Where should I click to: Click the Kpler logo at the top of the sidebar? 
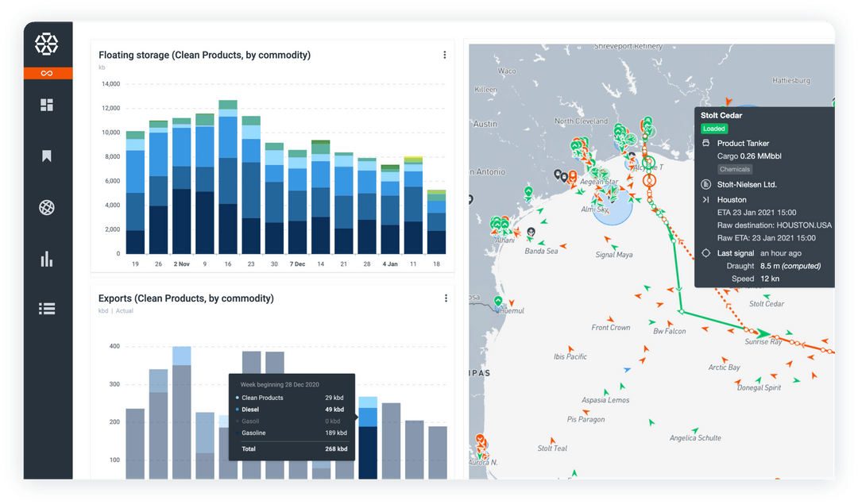click(48, 45)
